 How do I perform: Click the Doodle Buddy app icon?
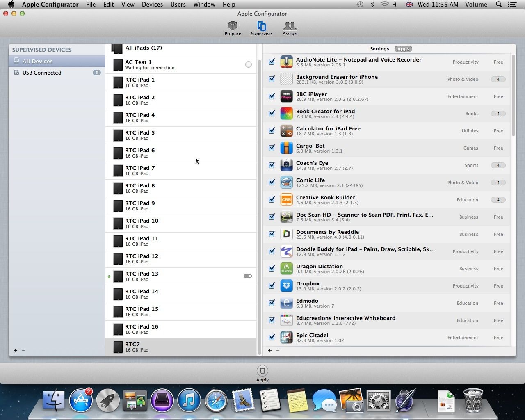(286, 251)
